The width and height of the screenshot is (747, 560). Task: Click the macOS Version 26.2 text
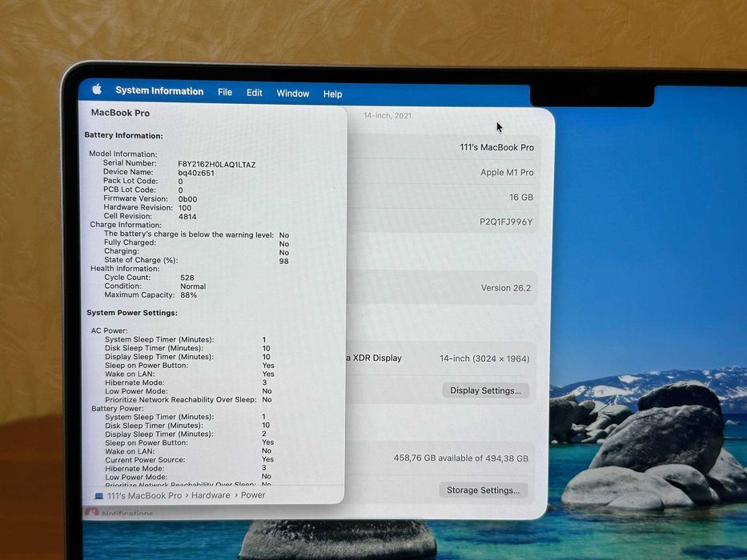click(x=506, y=288)
